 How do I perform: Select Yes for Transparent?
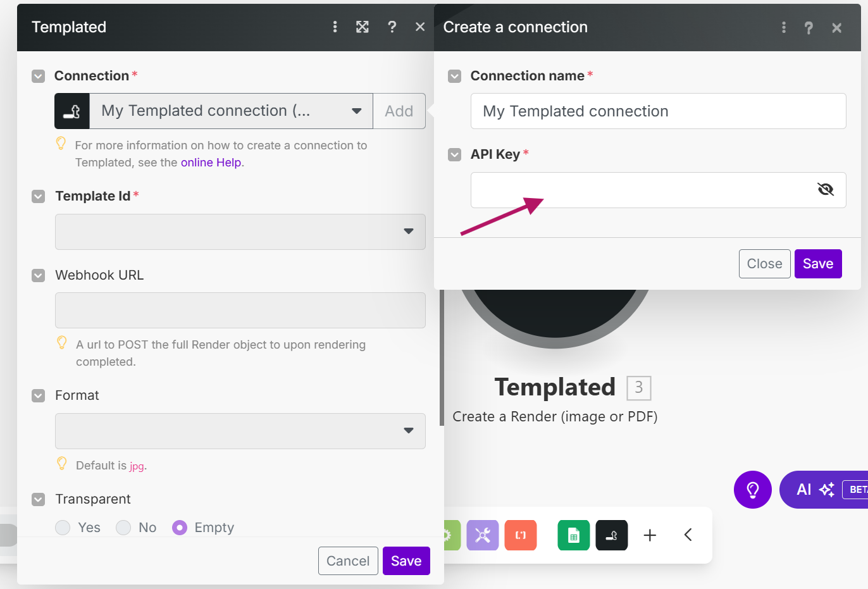click(x=63, y=528)
